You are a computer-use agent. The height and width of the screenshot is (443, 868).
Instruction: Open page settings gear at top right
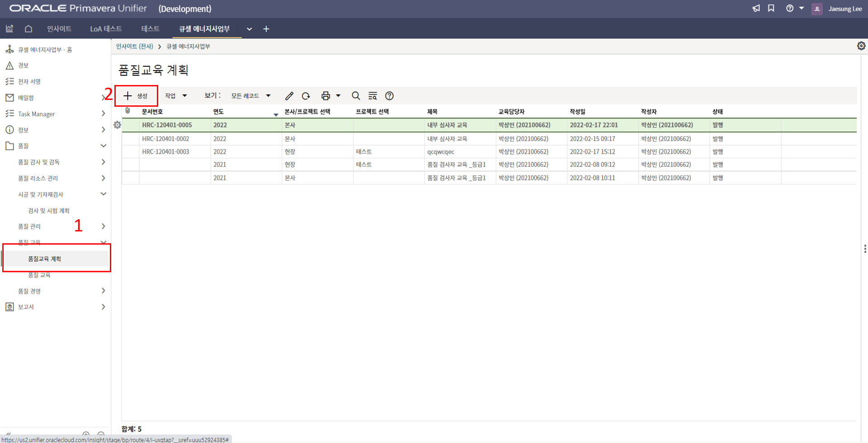tap(861, 46)
